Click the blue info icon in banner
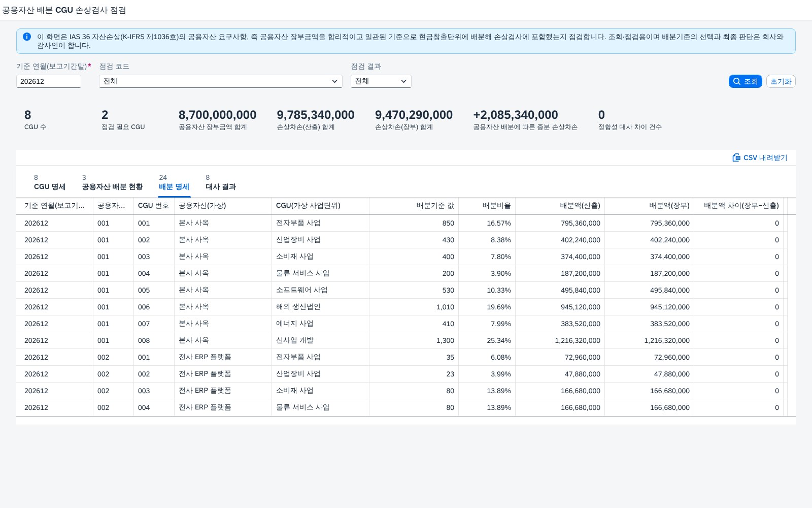Screen dimensions: 812x508 [x=27, y=37]
